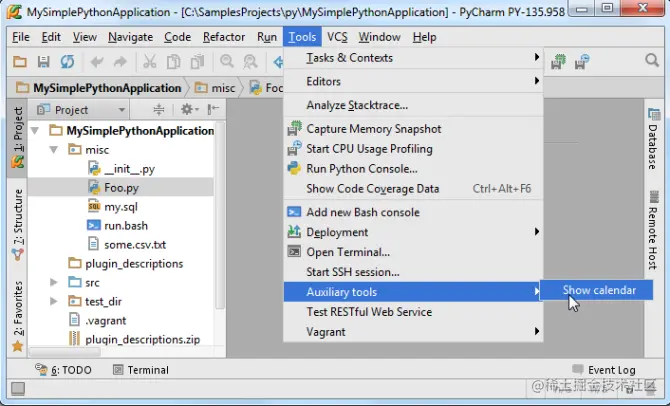The image size is (670, 406).
Task: Open Project panel settings gear
Action: [189, 110]
